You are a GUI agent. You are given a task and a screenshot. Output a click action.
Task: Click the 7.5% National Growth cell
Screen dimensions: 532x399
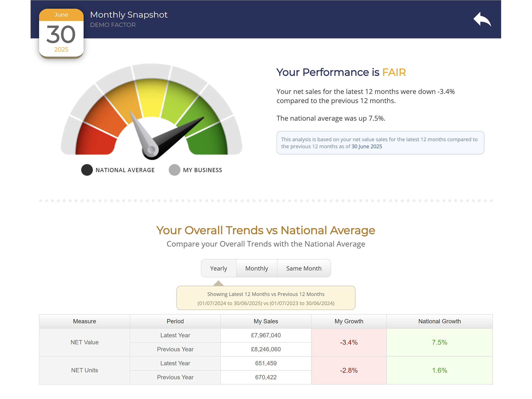[x=439, y=342]
